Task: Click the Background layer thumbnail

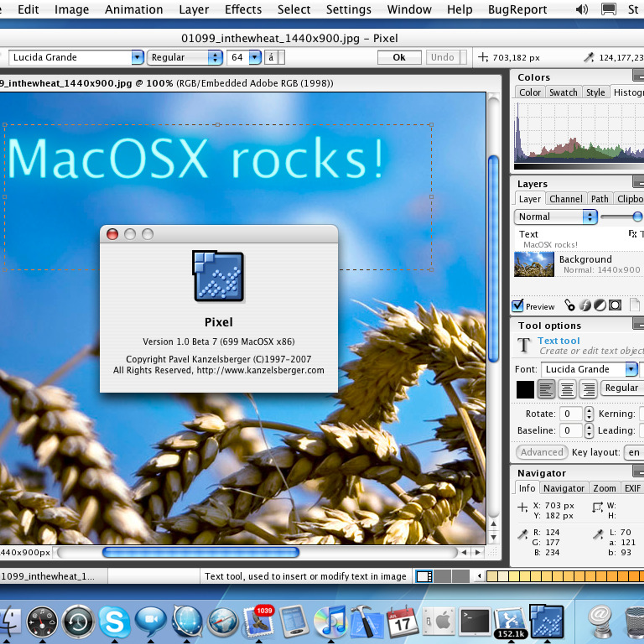Action: (x=534, y=264)
